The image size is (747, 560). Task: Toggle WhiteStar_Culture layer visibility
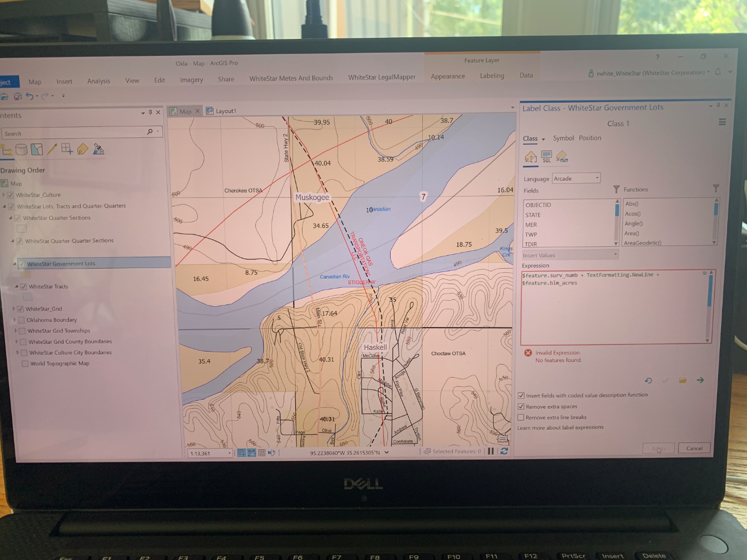click(10, 195)
